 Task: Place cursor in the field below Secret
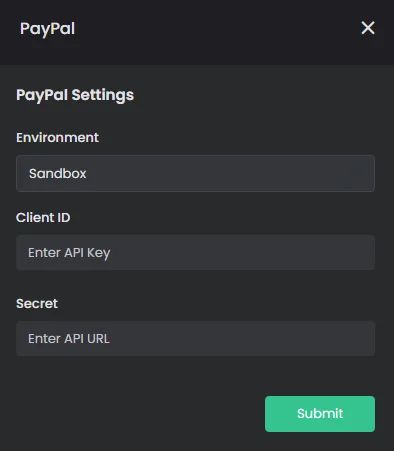click(x=195, y=339)
